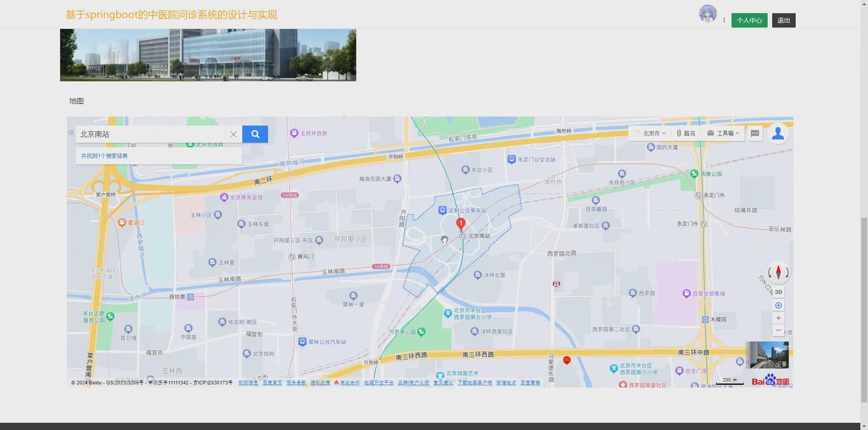Viewport: 868px width, 430px height.
Task: Click the Baidu 地图 logo
Action: pos(770,380)
